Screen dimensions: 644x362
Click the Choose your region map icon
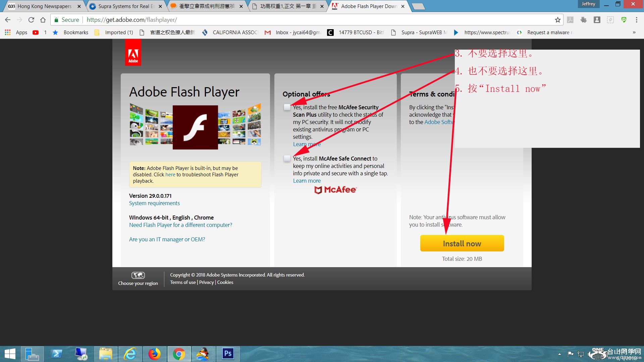pos(138,275)
